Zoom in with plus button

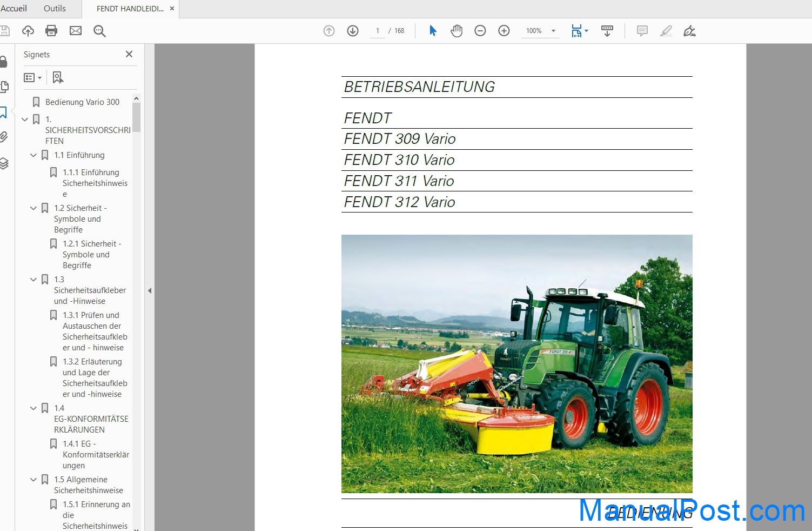(x=504, y=31)
